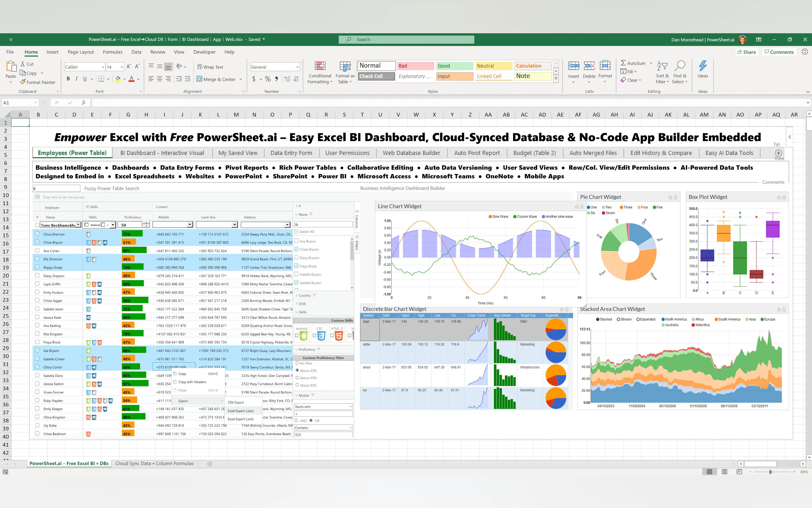Toggle Bold formatting in the ribbon
Viewport: 812px width, 508px height.
[x=68, y=79]
